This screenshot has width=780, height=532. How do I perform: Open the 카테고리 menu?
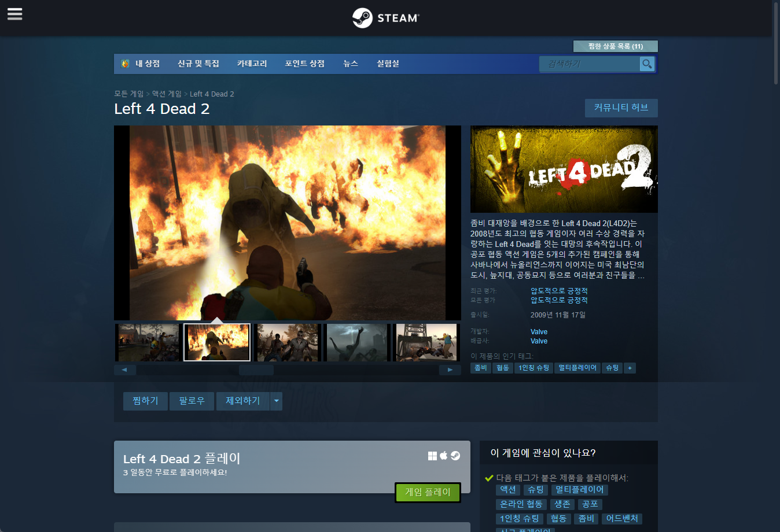(x=252, y=64)
